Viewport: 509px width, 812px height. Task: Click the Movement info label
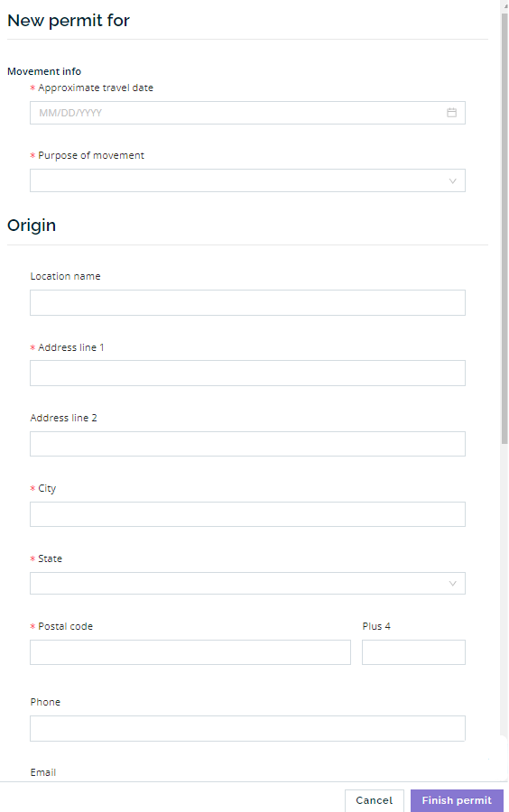click(44, 71)
